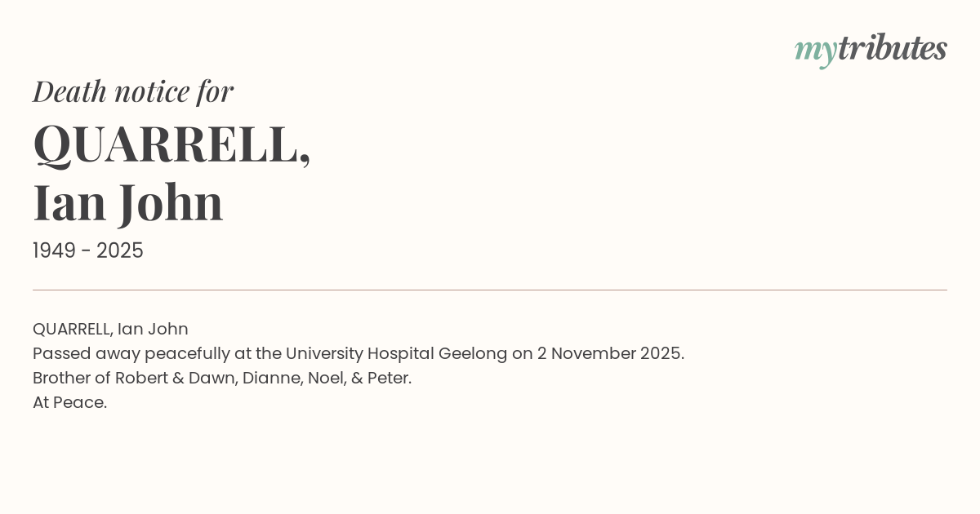Screen dimensions: 980x514
Task: Click the large "QUARRELL," surname heading
Action: 171,144
